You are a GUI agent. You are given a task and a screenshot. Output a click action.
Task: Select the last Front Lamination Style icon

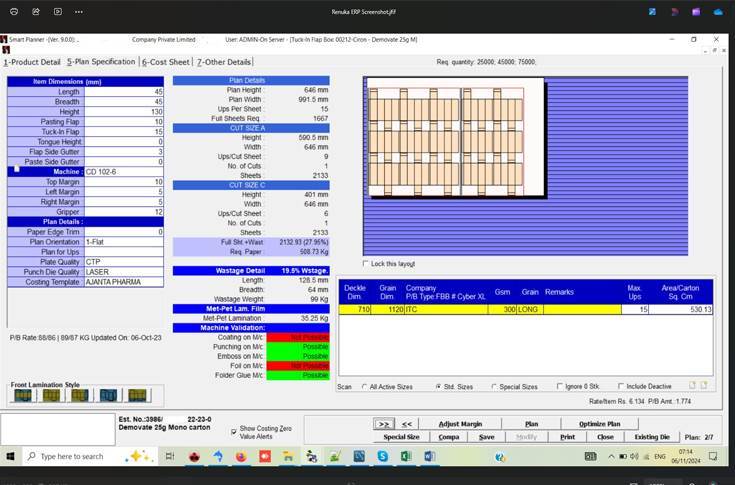(x=137, y=395)
